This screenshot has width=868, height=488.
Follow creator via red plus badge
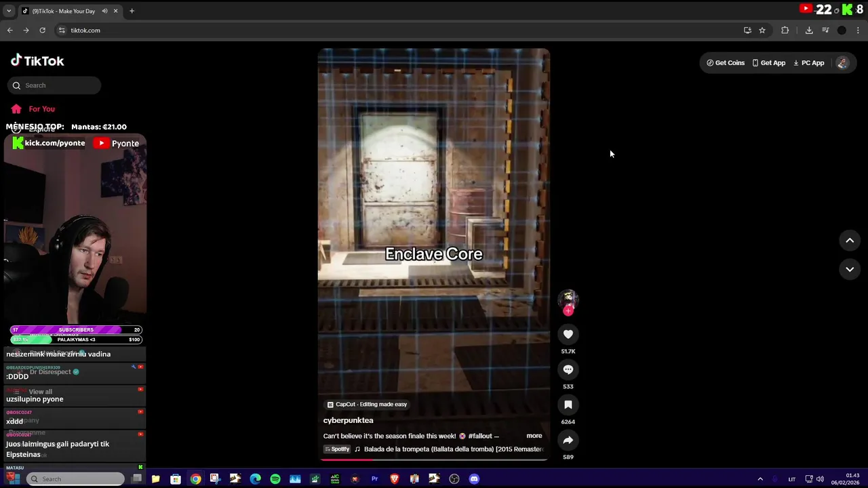[x=568, y=311]
